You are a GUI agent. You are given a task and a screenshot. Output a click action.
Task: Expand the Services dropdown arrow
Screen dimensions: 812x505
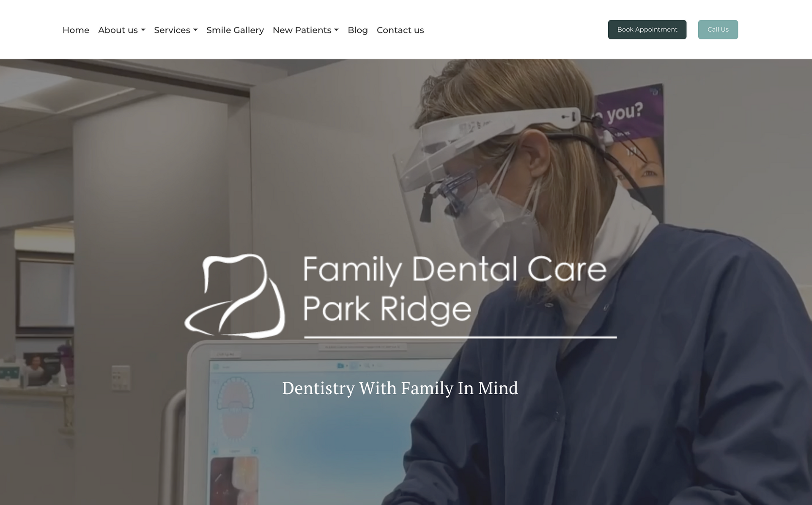(x=195, y=30)
